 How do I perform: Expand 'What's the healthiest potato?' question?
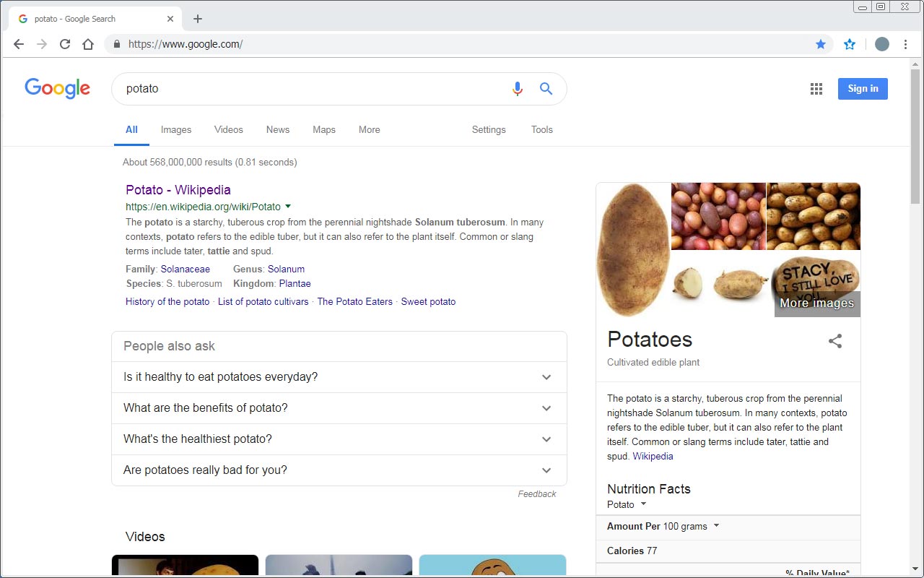(x=339, y=439)
